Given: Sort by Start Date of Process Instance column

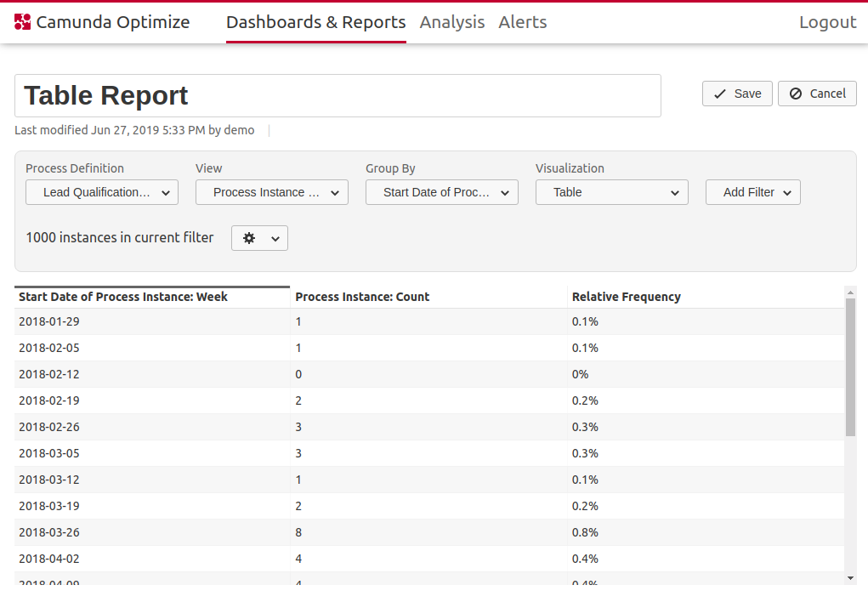Looking at the screenshot, I should (x=123, y=297).
